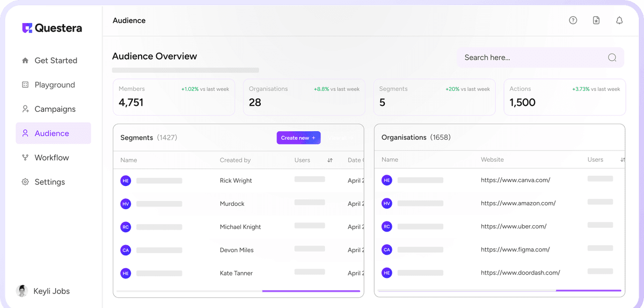Image resolution: width=644 pixels, height=308 pixels.
Task: Click the Segments table horizontal scrollbar
Action: [x=311, y=291]
